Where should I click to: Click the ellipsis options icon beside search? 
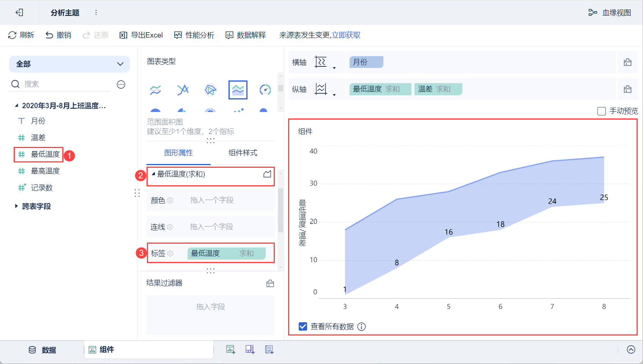(x=121, y=84)
